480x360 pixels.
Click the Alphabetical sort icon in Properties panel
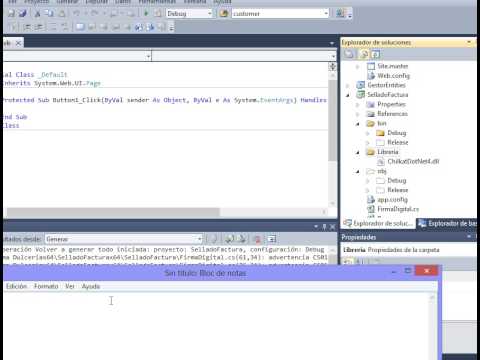[x=360, y=262]
